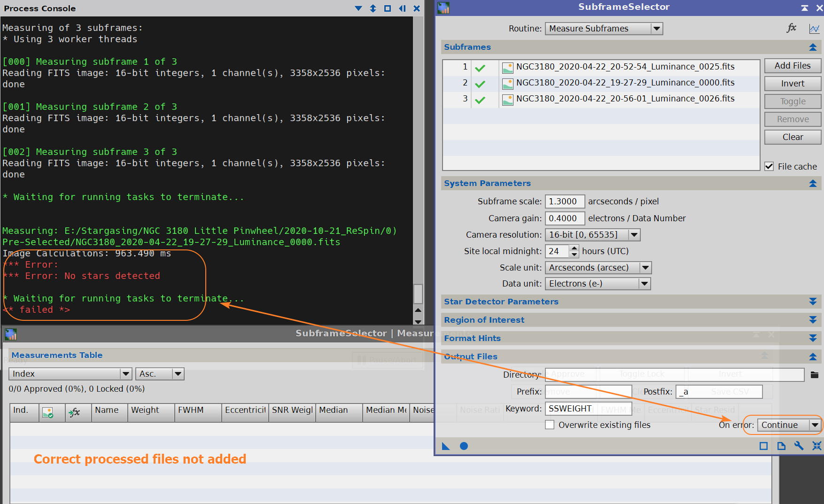824x504 pixels.
Task: Click the Remove button in Subframes
Action: coord(793,119)
